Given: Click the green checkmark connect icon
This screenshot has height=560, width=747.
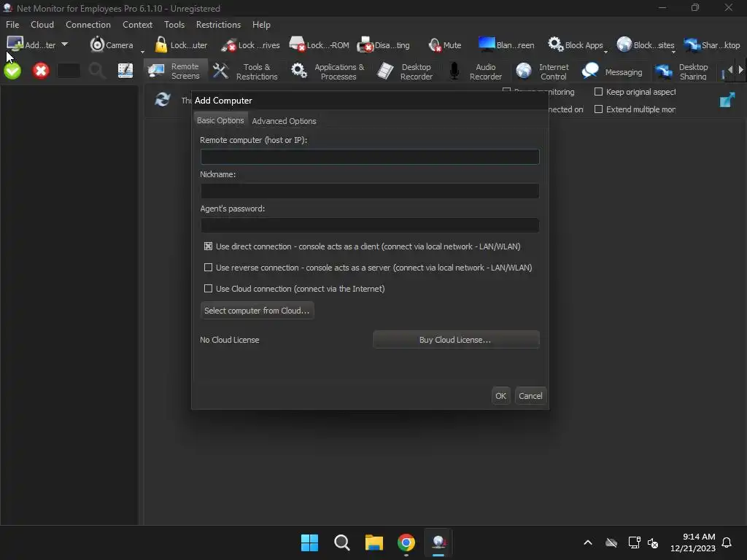Looking at the screenshot, I should [13, 71].
